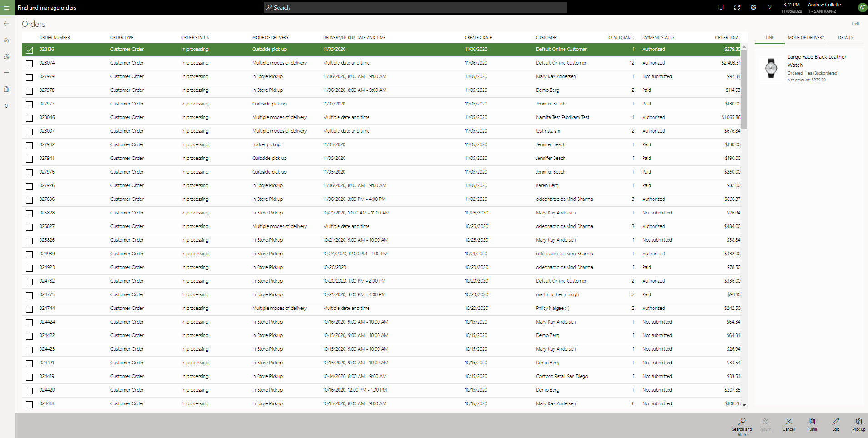
Task: Open Search and filter
Action: coord(742,425)
